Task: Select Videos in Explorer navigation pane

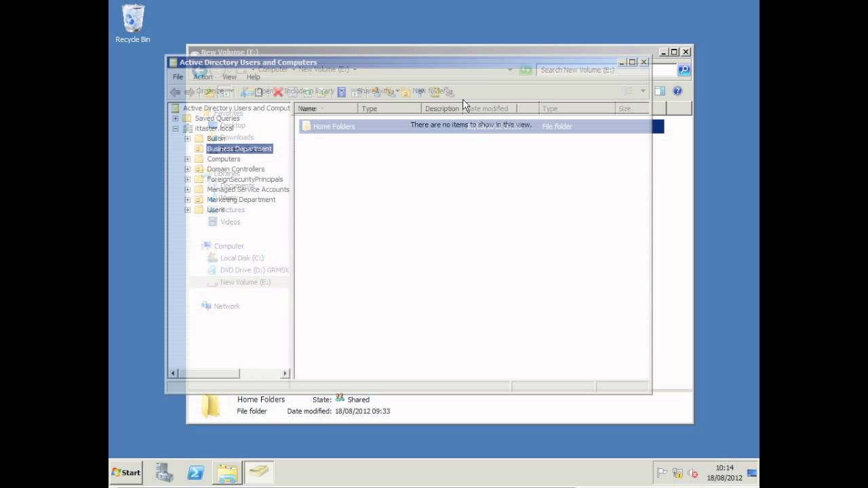Action: pyautogui.click(x=230, y=222)
